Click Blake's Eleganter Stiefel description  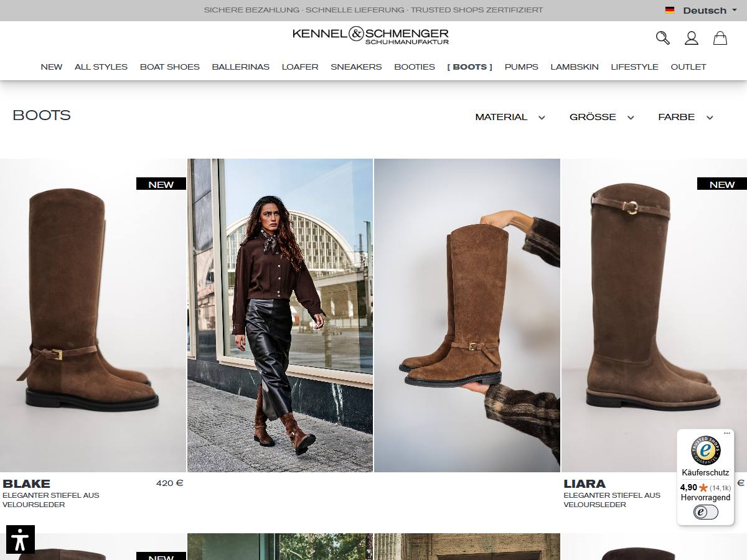pos(51,500)
